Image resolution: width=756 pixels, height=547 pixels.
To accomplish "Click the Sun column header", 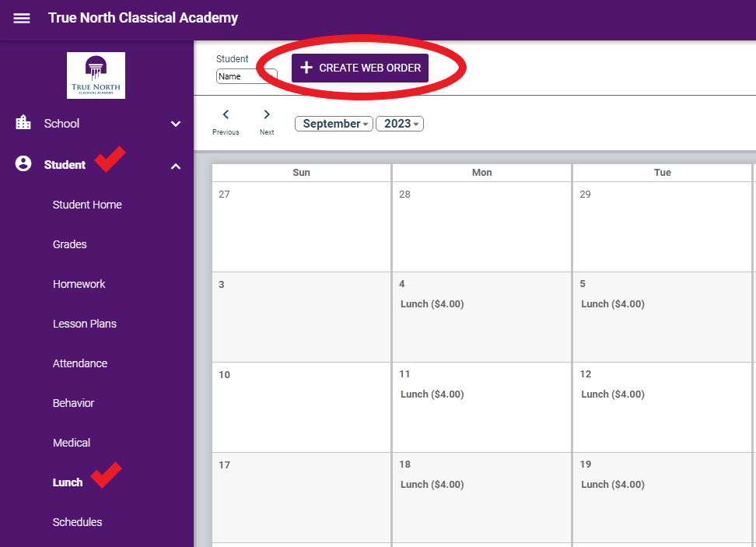I will [301, 173].
